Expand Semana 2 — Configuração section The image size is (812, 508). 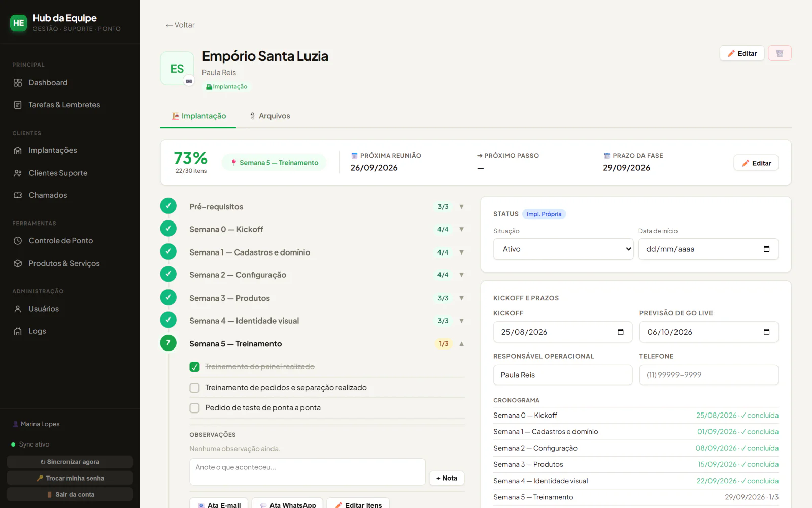click(x=461, y=275)
